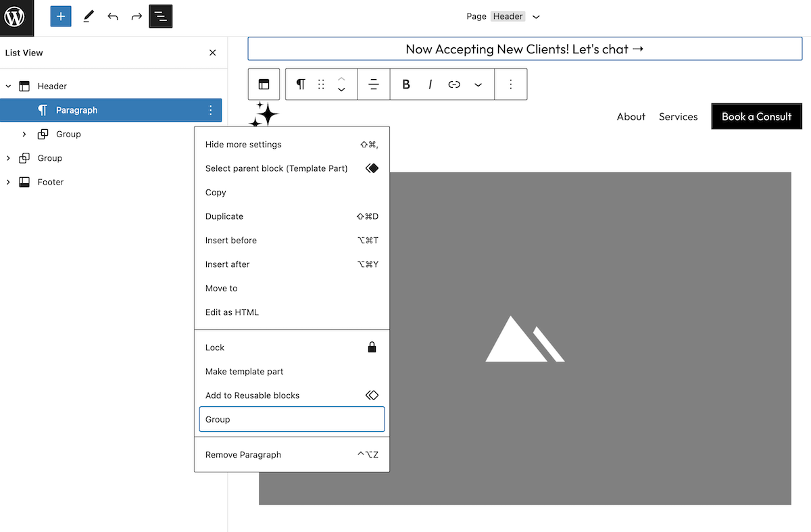Click the Book a Consult button
This screenshot has height=532, width=811.
(x=756, y=116)
